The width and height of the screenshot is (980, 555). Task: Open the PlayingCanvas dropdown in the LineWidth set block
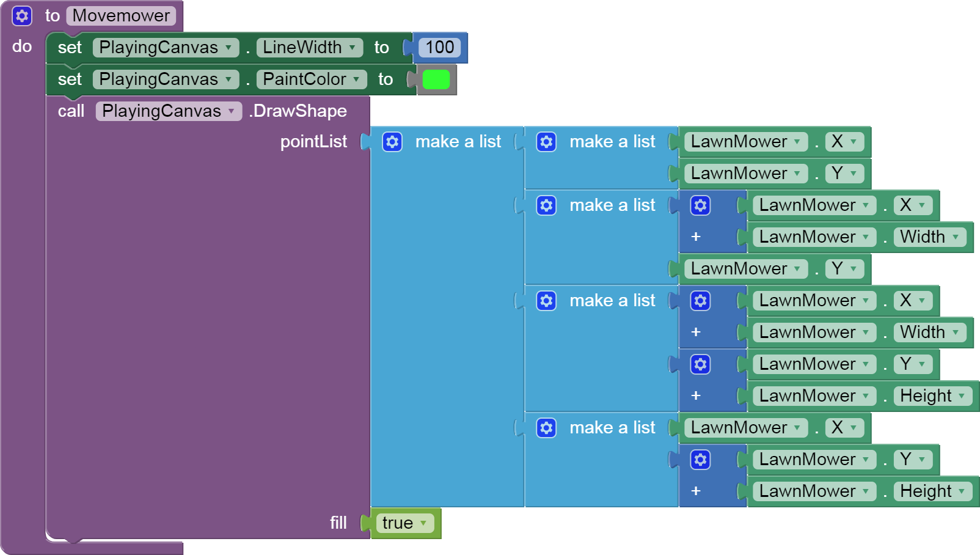(x=166, y=48)
